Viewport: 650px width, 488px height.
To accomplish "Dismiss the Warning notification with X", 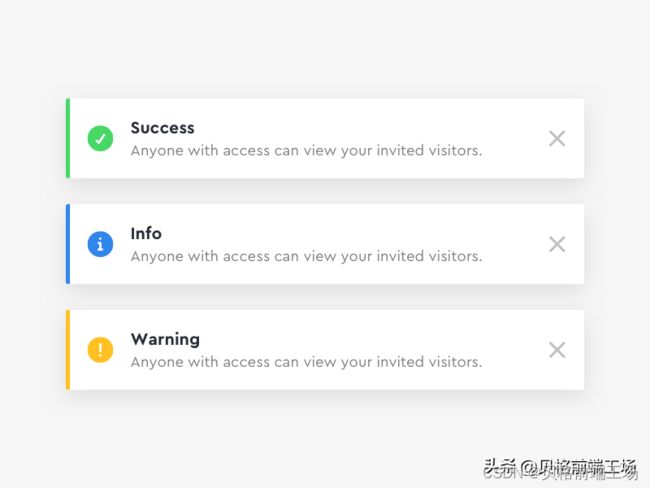I will tap(557, 350).
